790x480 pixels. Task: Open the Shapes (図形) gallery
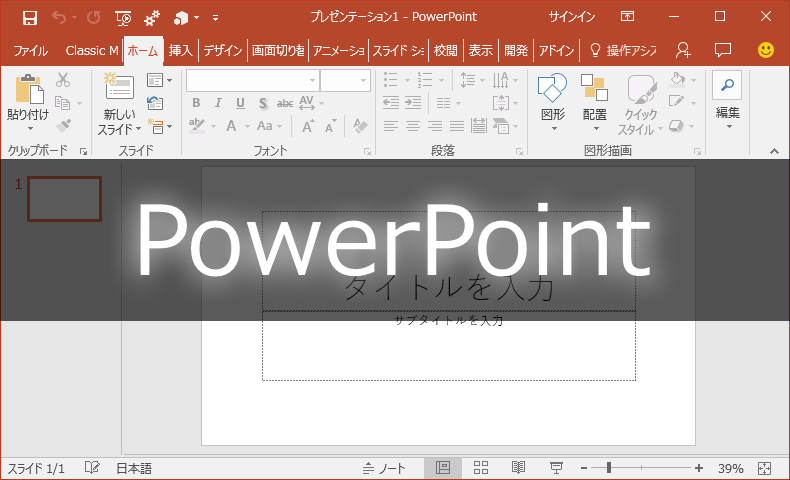click(552, 103)
